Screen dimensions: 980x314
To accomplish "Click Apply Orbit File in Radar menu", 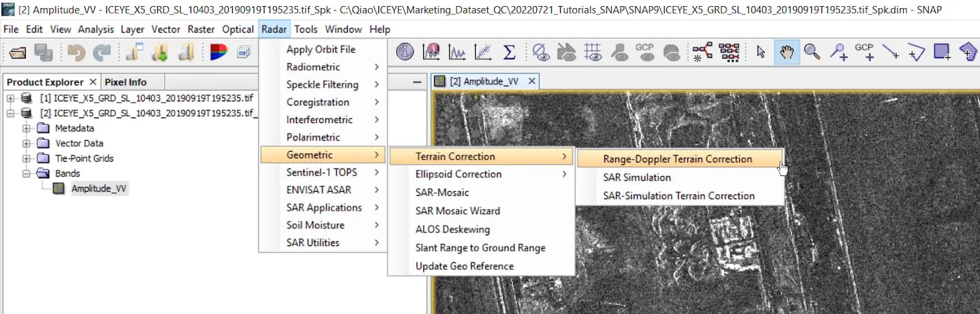I will pyautogui.click(x=323, y=49).
